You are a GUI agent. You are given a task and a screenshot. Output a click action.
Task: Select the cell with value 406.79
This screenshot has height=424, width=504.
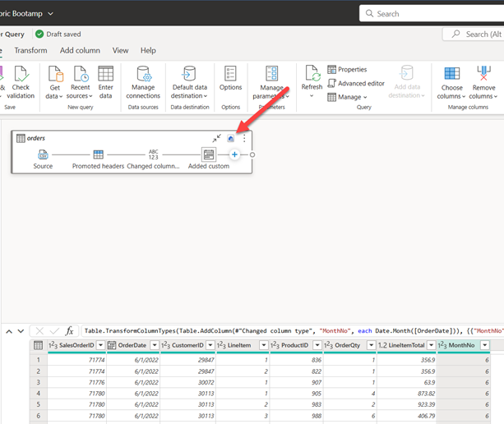407,416
